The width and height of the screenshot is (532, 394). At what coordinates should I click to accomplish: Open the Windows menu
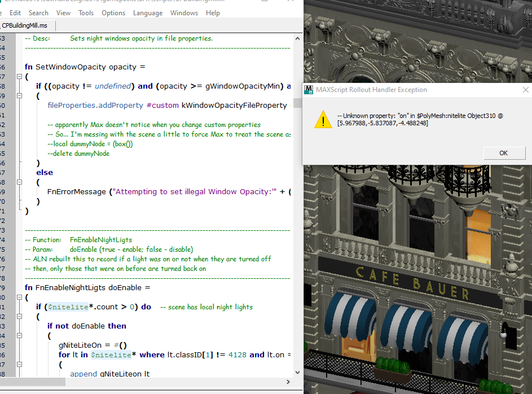point(184,13)
